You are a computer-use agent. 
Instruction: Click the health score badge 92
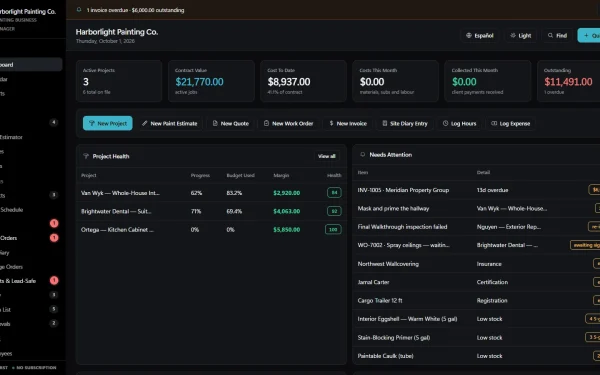(334, 211)
